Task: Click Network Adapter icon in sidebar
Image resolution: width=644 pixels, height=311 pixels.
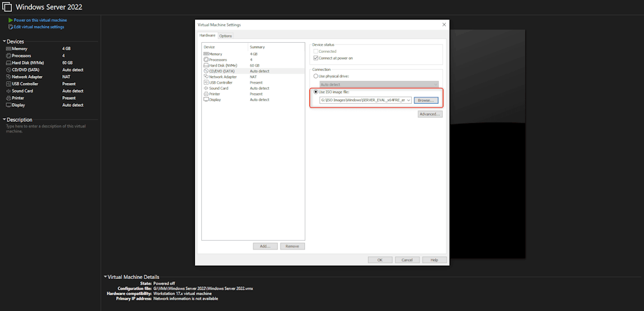Action: click(x=8, y=77)
